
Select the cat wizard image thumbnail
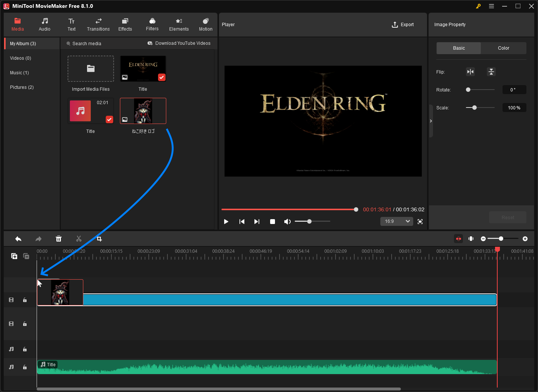(143, 111)
